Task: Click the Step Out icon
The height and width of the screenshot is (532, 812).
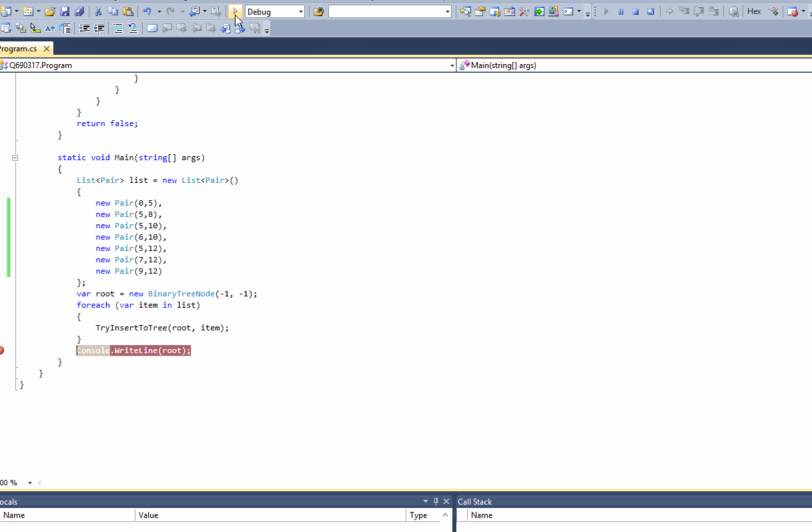Action: click(x=714, y=11)
